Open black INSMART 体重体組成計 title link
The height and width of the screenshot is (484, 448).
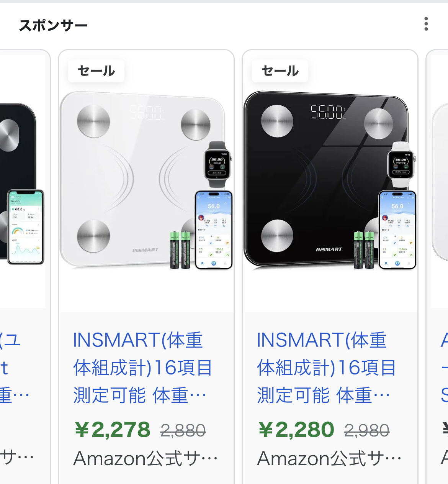point(326,368)
